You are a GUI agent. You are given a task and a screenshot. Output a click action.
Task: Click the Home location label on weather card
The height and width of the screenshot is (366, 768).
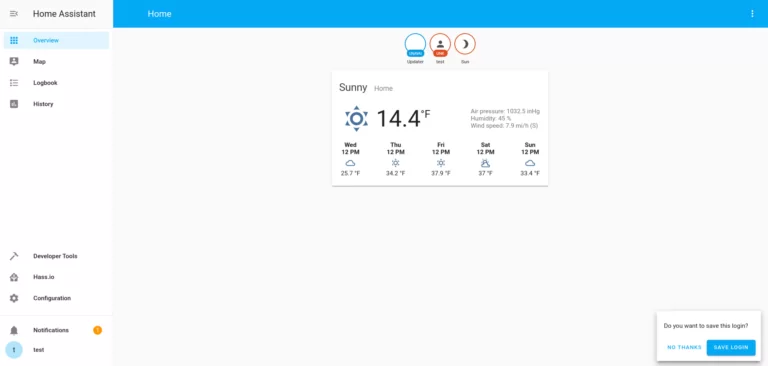click(x=384, y=89)
